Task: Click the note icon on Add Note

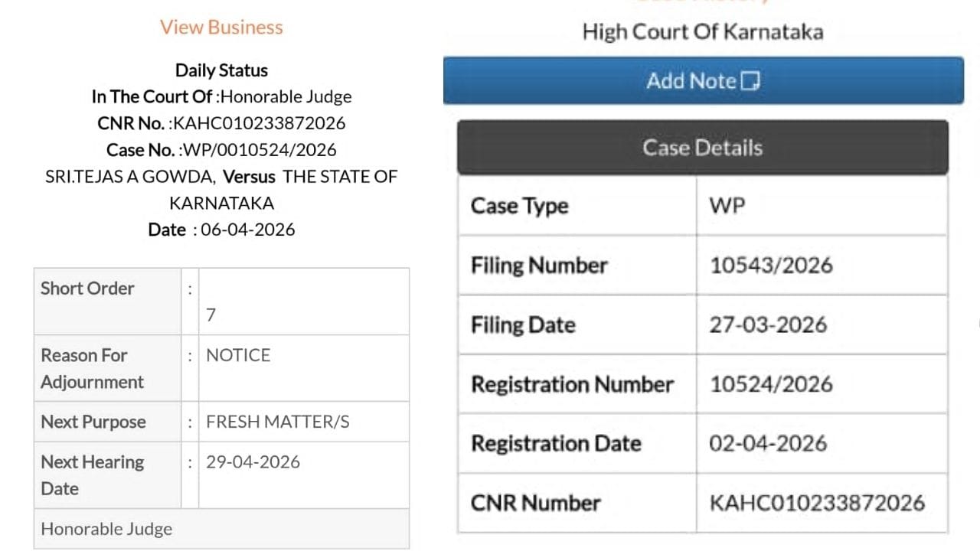Action: pyautogui.click(x=751, y=81)
